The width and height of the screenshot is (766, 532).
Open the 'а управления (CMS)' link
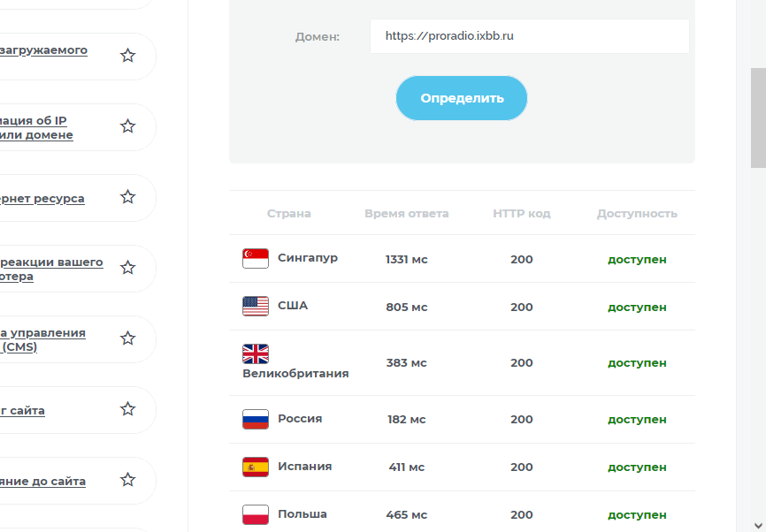pos(42,339)
